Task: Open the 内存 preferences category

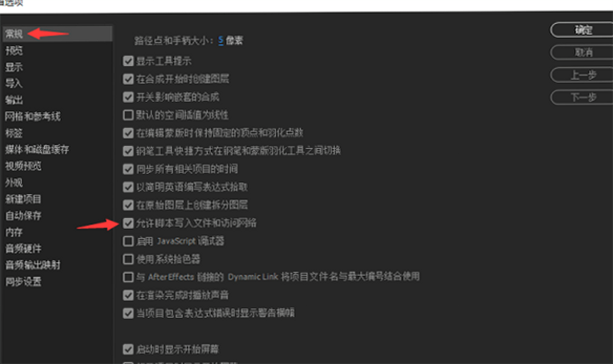Action: (x=14, y=233)
